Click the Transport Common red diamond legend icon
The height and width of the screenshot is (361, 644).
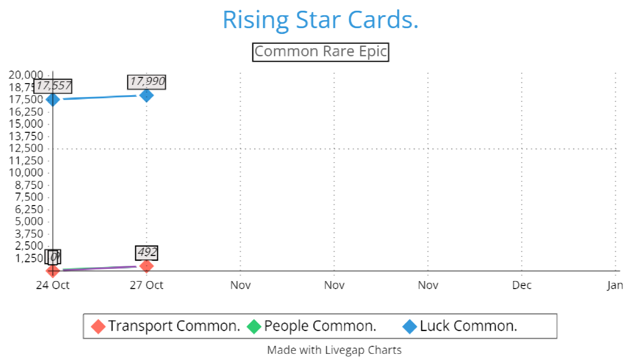point(98,327)
